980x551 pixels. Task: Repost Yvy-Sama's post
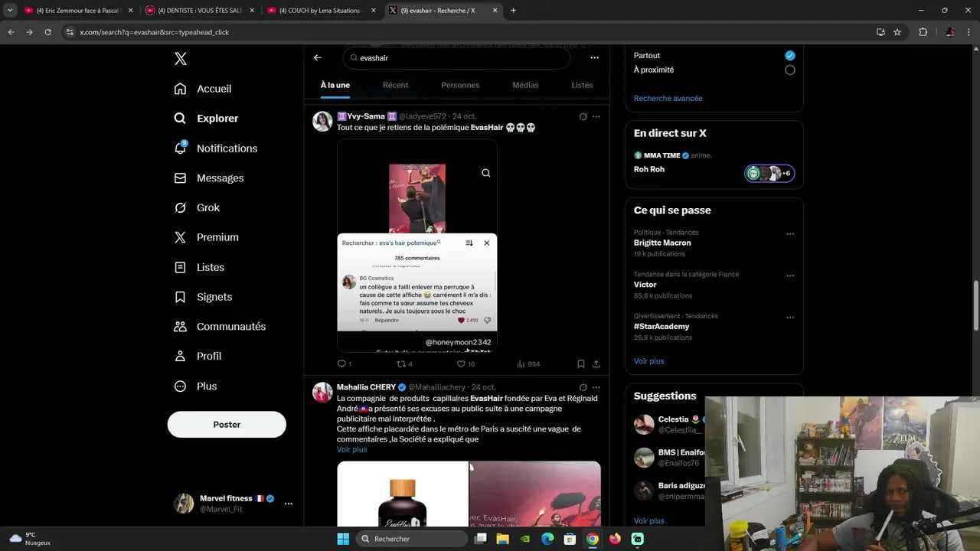(404, 364)
